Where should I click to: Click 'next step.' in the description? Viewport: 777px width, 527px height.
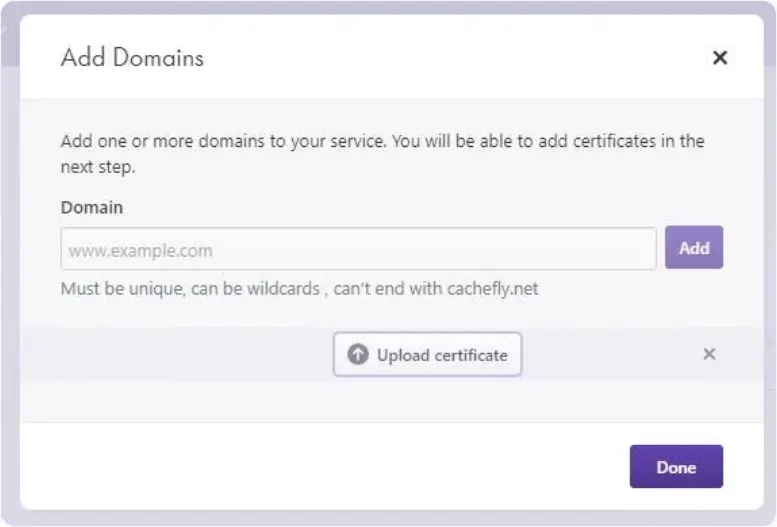click(98, 167)
